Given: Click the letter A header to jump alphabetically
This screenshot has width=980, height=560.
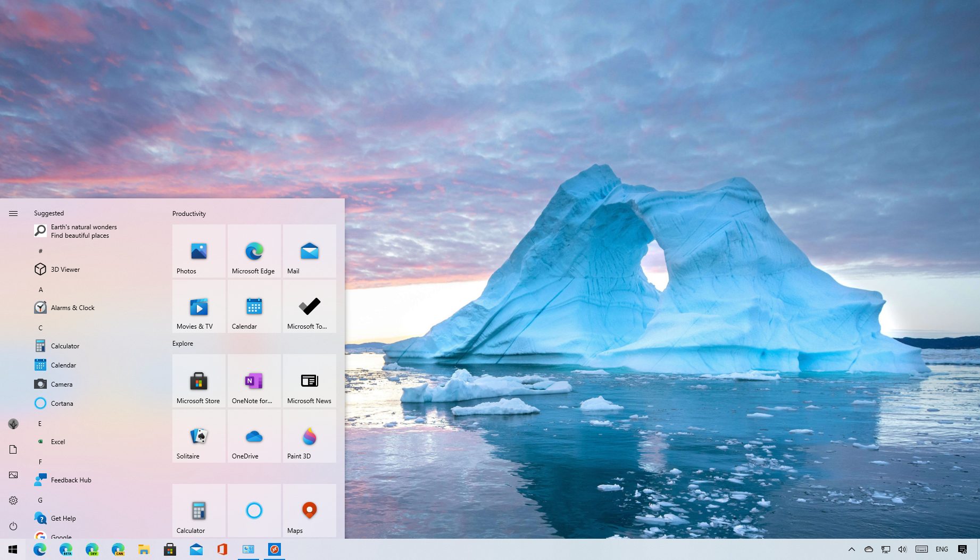Looking at the screenshot, I should coord(40,289).
